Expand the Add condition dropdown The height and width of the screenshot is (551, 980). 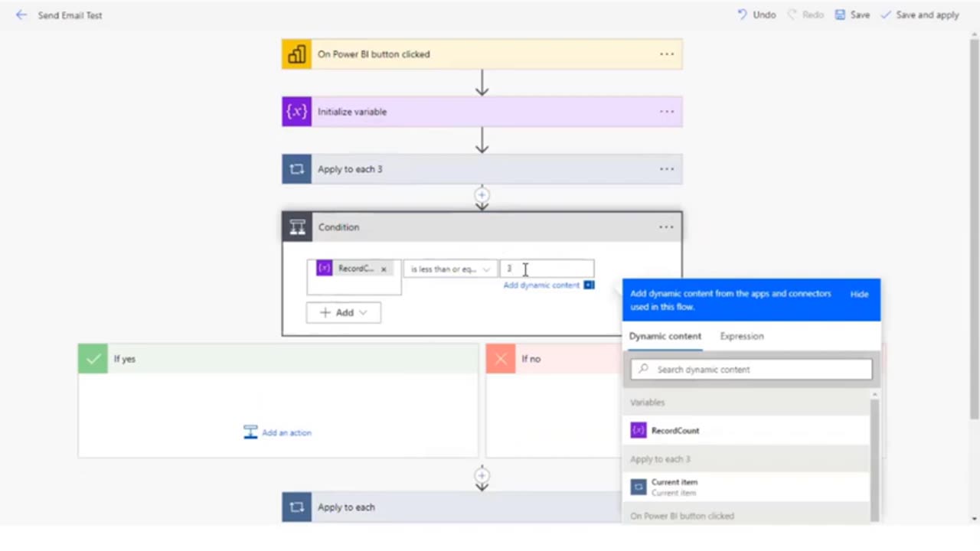[343, 312]
